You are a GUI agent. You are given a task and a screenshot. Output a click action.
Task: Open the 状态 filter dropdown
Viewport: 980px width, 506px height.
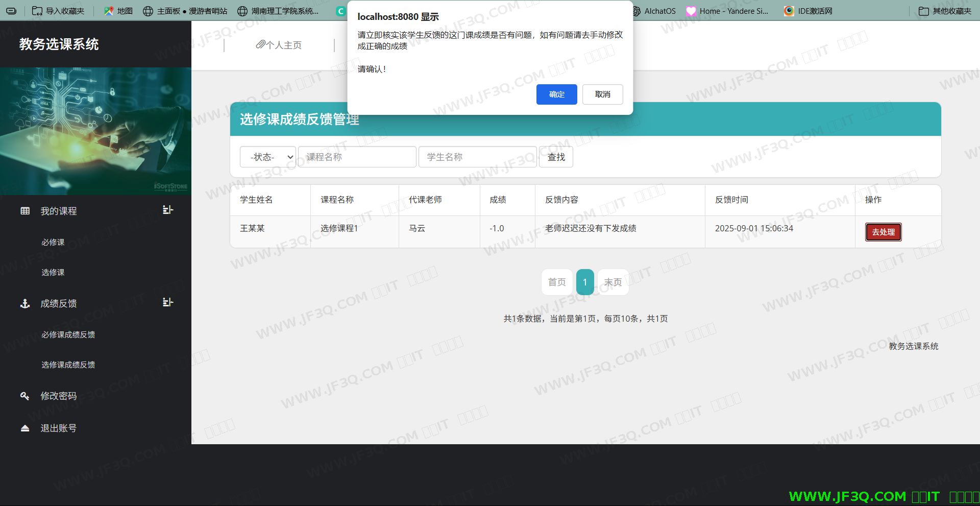(x=268, y=157)
